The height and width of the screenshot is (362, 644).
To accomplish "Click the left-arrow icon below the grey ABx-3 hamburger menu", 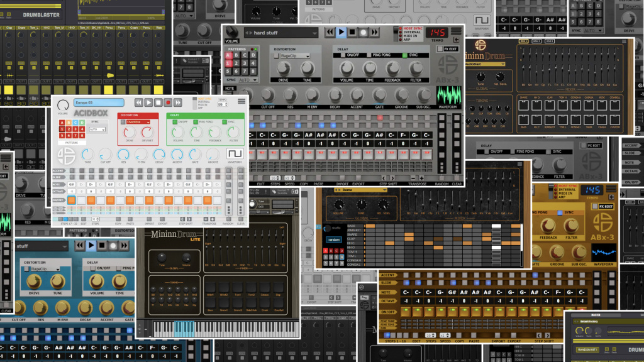I will (457, 40).
